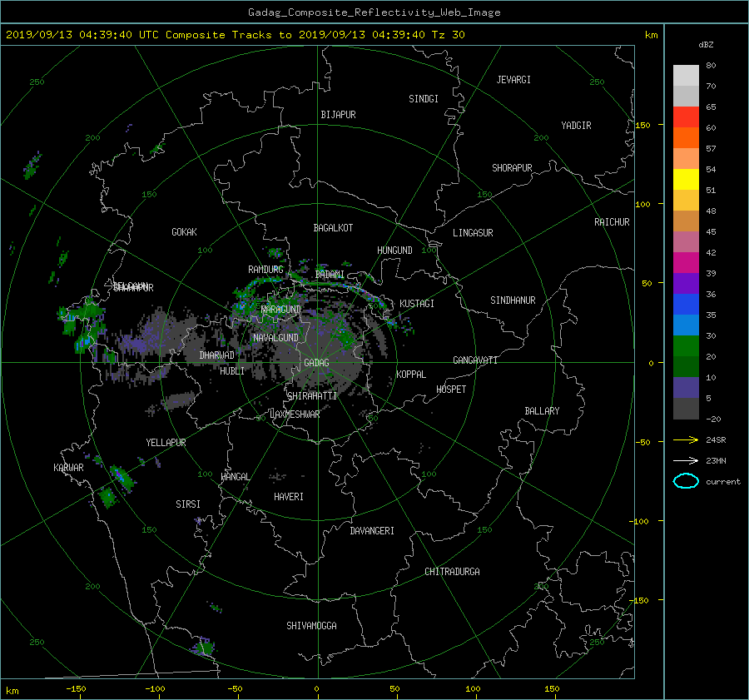Click the -150 km bottom axis tick

coord(76,689)
